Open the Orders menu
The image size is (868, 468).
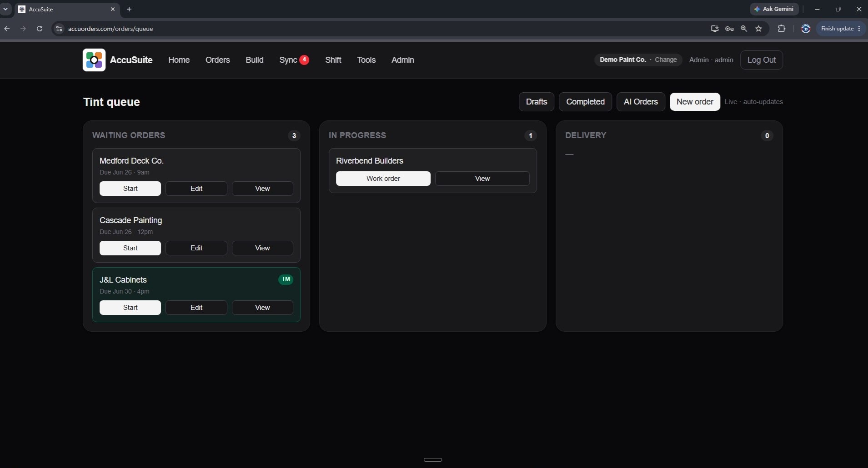tap(217, 60)
